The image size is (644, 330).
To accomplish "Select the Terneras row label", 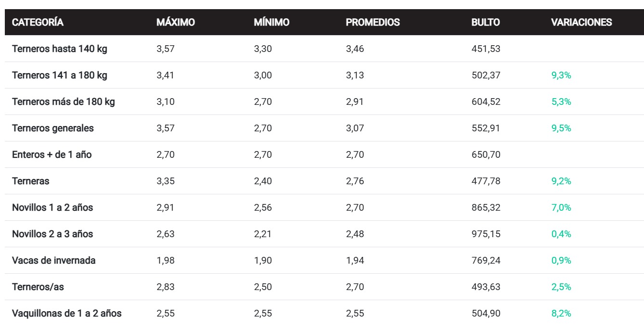I will [31, 181].
